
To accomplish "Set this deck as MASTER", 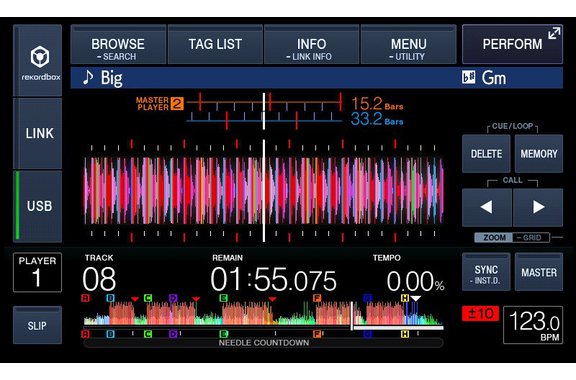I will (539, 272).
